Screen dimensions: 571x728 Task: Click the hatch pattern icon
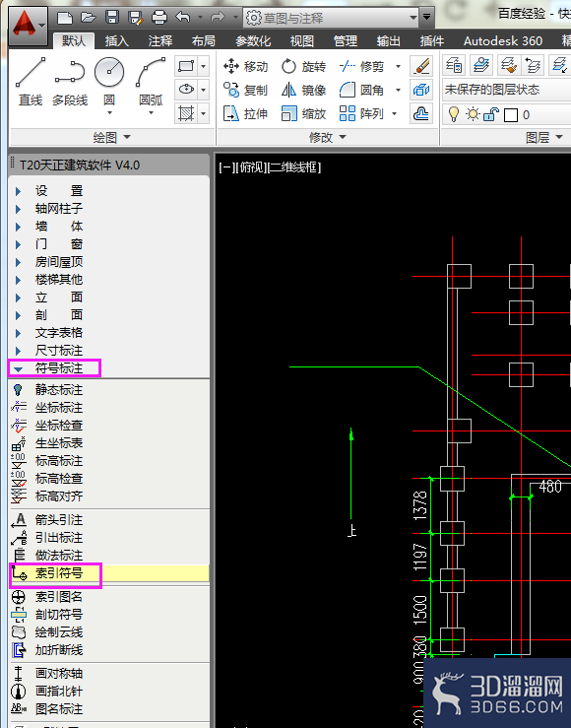[x=186, y=113]
